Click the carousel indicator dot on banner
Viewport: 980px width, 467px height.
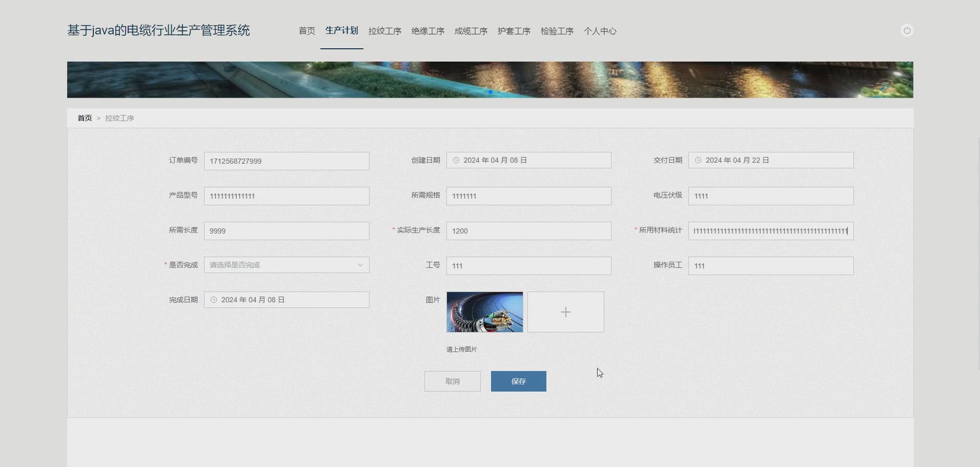[x=491, y=92]
